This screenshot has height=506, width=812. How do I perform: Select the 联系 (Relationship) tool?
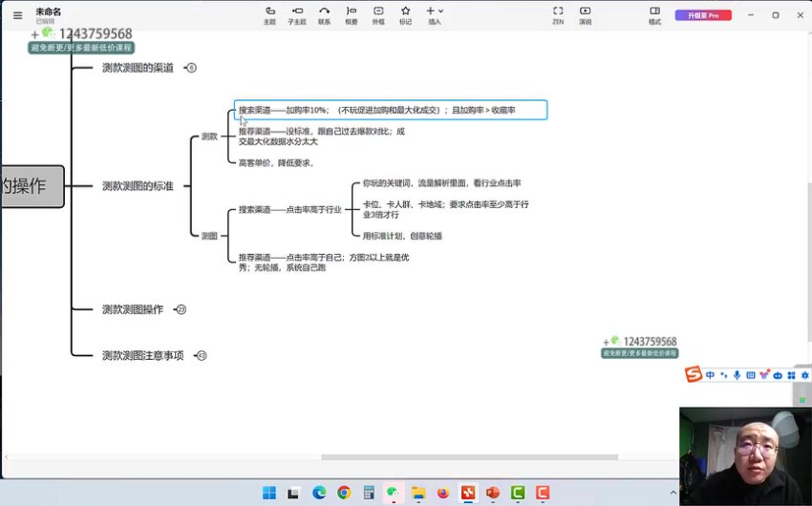[x=325, y=14]
